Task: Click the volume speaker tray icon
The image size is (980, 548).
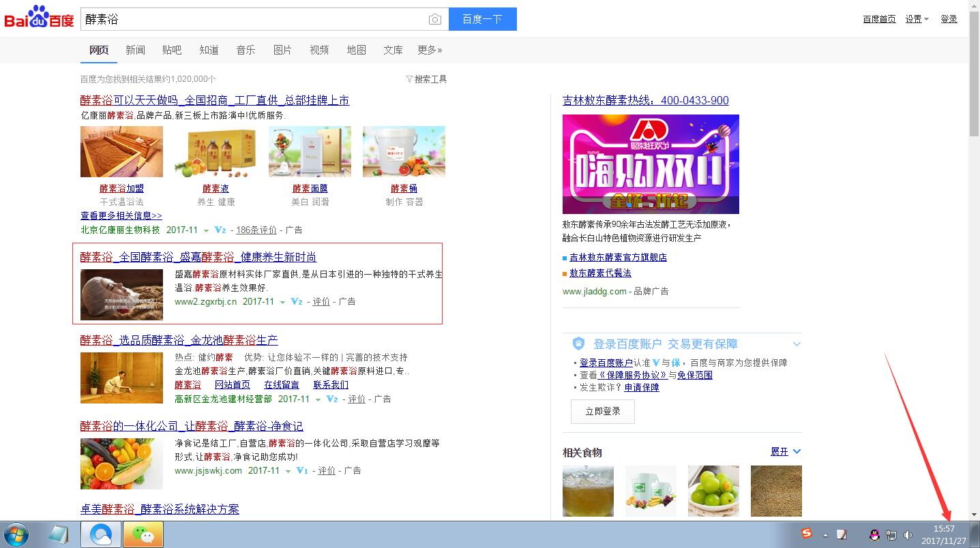Action: pyautogui.click(x=908, y=535)
